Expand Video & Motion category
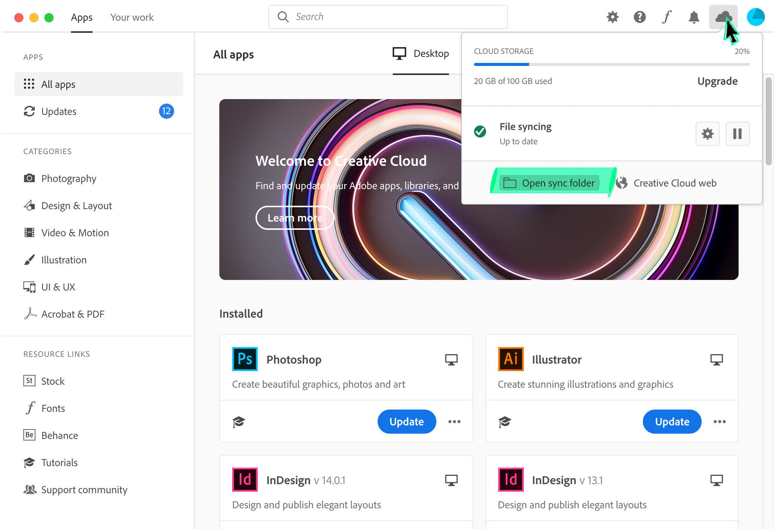 click(x=75, y=233)
